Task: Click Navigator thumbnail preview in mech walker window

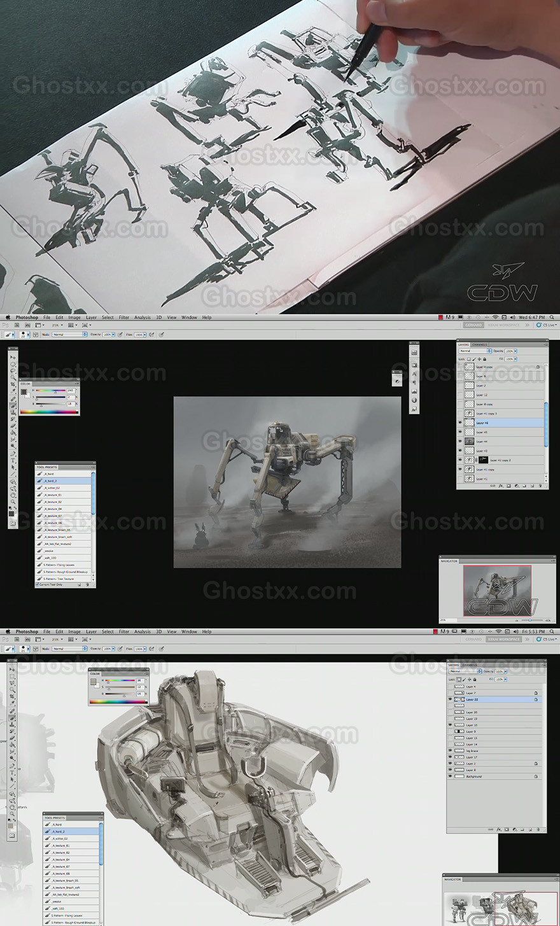Action: click(497, 591)
